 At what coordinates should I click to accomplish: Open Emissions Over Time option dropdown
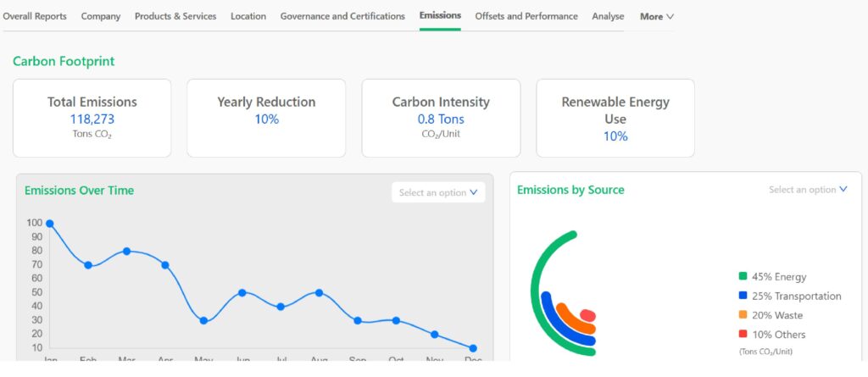[x=438, y=192]
